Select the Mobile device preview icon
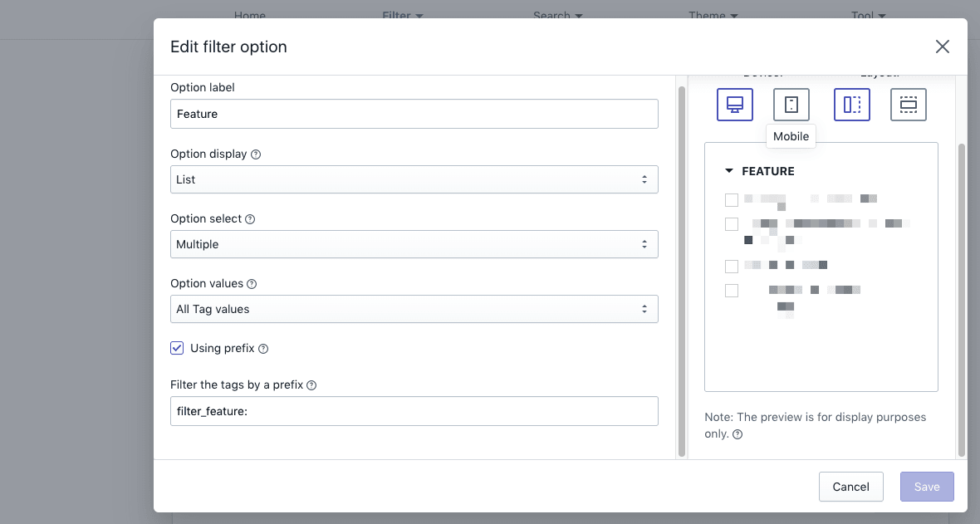Screen dimensions: 980x524 pyautogui.click(x=791, y=105)
